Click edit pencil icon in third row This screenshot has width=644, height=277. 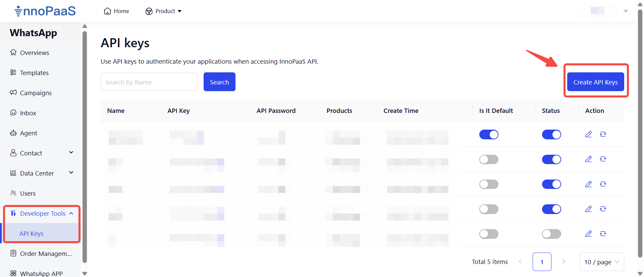tap(588, 184)
